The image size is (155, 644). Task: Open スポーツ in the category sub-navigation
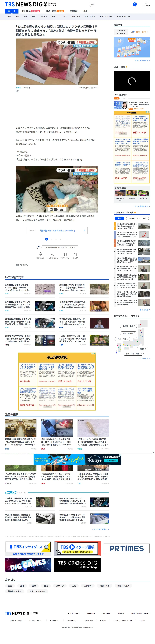tap(43, 17)
